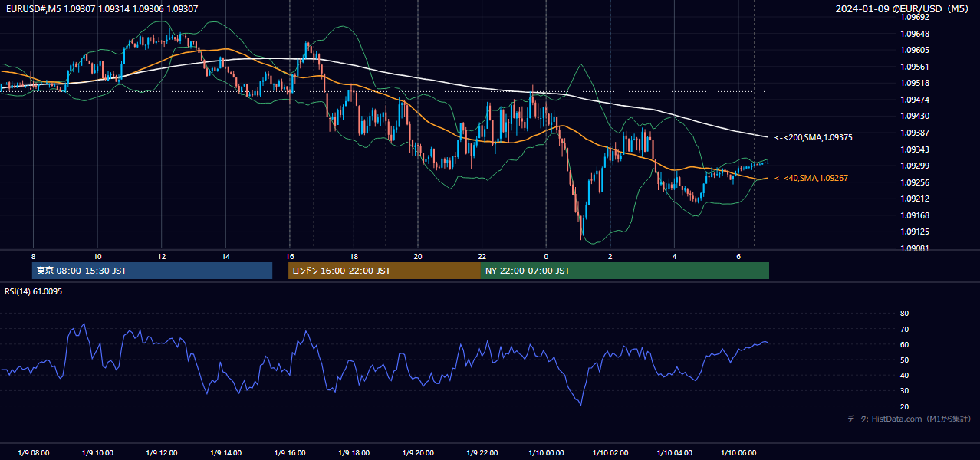
Task: Click price axis value 1.09561
Action: [915, 67]
